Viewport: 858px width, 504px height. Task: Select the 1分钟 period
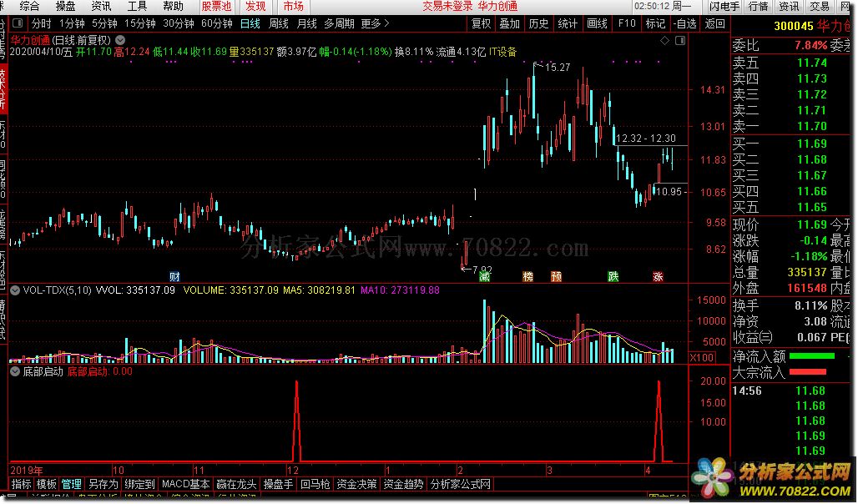point(72,23)
